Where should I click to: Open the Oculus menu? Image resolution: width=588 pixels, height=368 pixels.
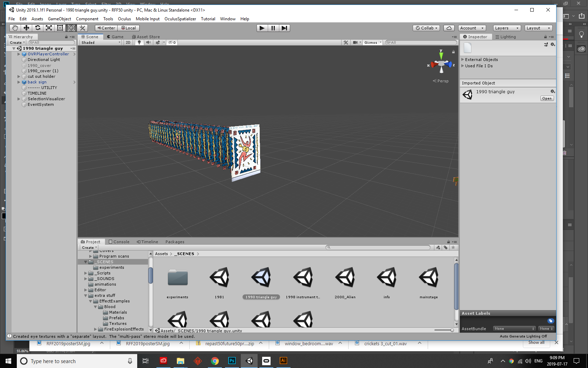click(124, 19)
